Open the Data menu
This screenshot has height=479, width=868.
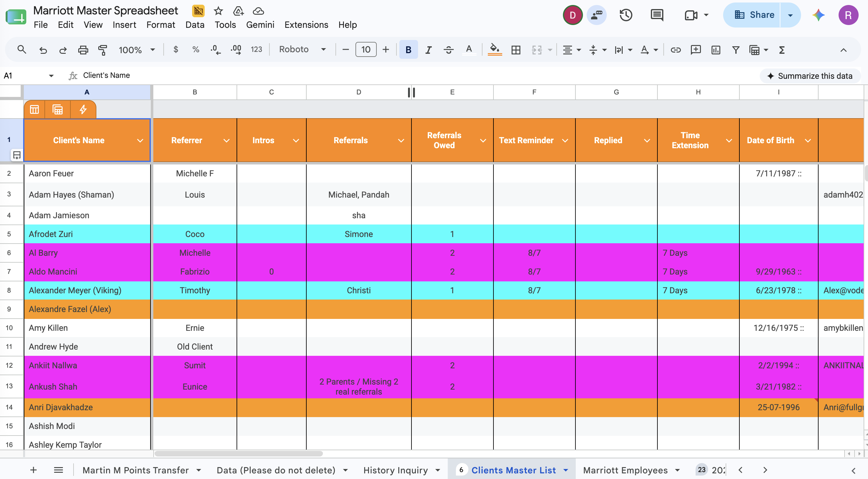point(195,25)
